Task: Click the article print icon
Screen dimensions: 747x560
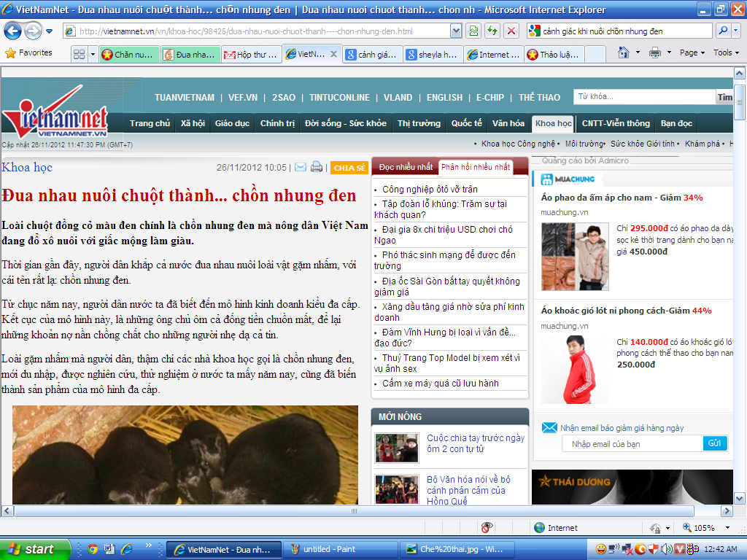Action: pyautogui.click(x=317, y=168)
